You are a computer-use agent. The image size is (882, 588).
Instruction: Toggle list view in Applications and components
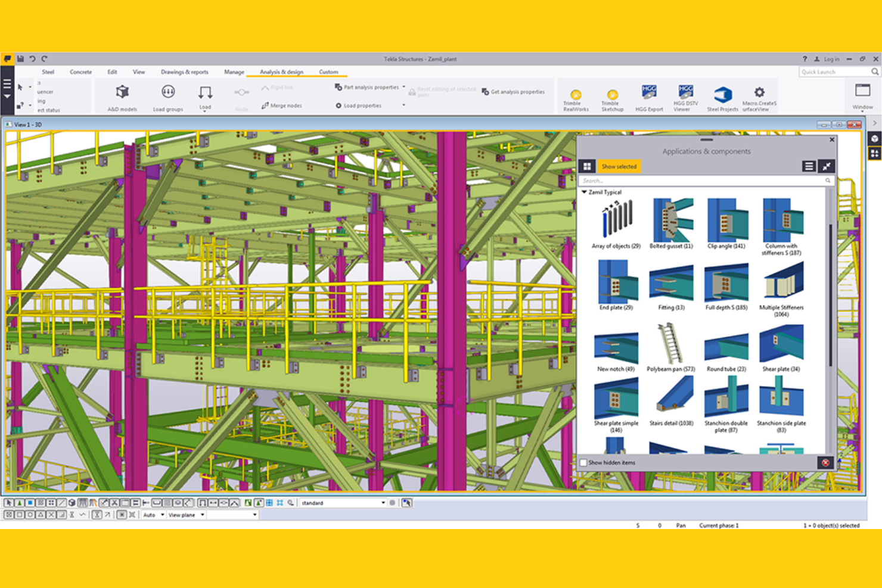[809, 166]
